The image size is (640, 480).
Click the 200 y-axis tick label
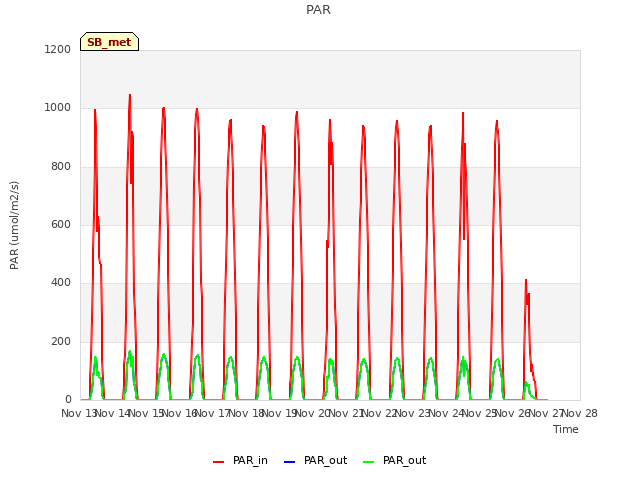pyautogui.click(x=61, y=342)
